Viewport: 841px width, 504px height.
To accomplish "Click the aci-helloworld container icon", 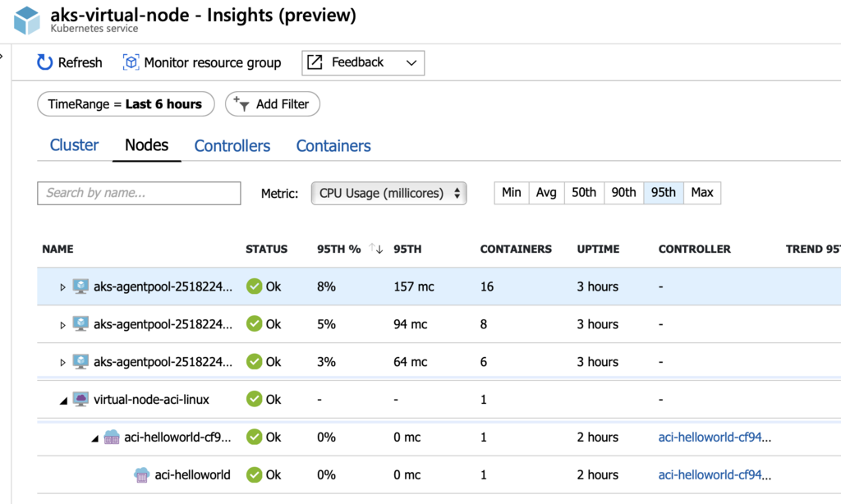I will coord(142,474).
